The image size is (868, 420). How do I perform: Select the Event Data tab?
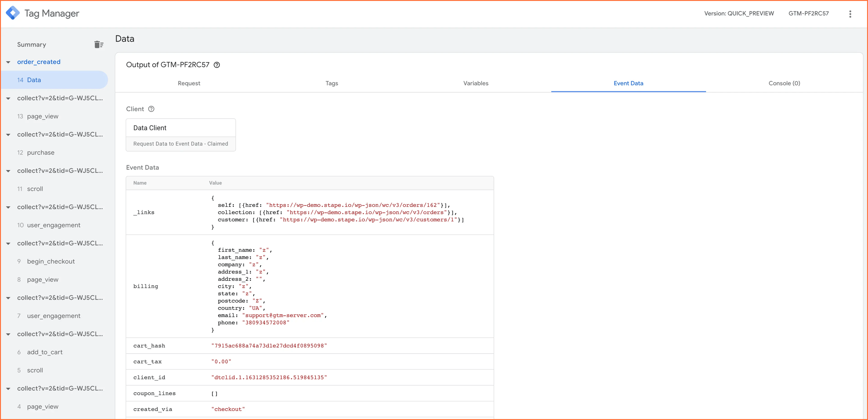628,83
